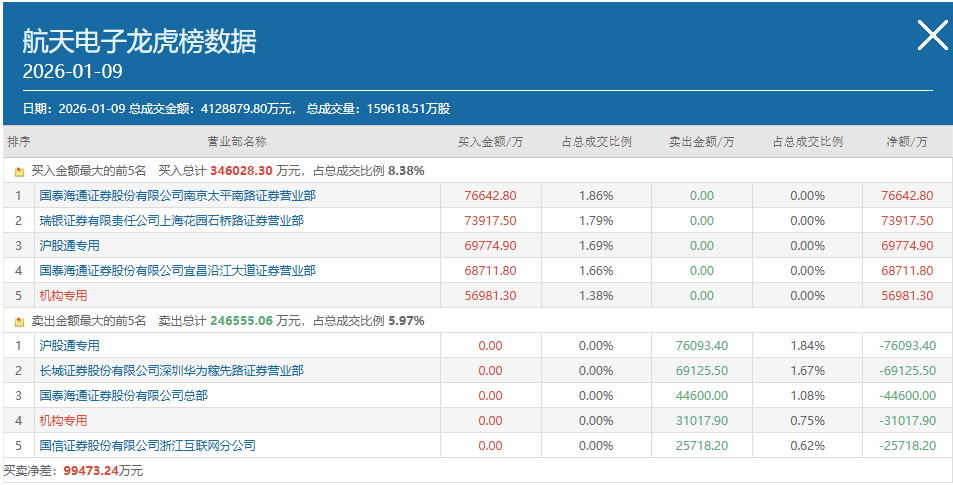
Task: Click the sell amount 69125.50
Action: point(701,370)
